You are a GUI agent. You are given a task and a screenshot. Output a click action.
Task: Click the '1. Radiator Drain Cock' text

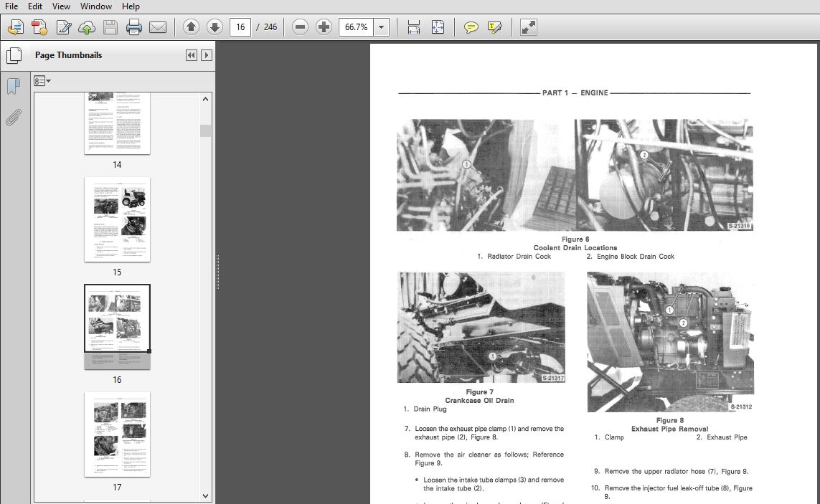(514, 257)
